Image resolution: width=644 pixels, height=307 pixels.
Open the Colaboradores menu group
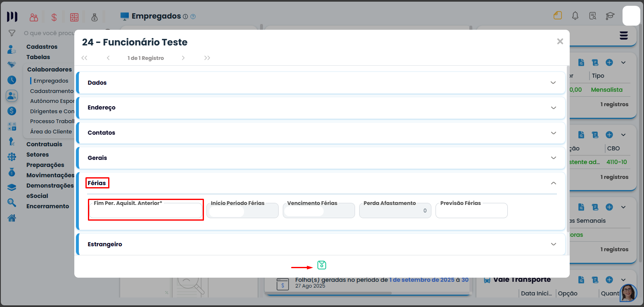(x=50, y=69)
